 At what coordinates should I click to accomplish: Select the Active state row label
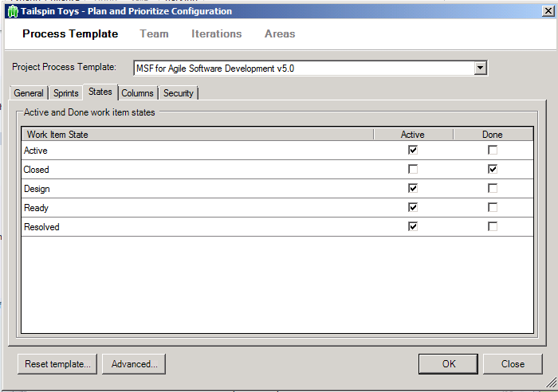(x=36, y=151)
